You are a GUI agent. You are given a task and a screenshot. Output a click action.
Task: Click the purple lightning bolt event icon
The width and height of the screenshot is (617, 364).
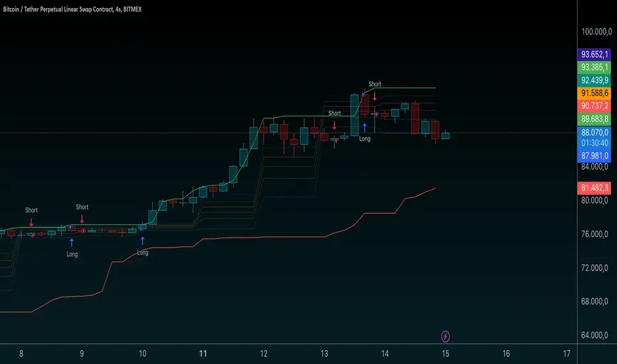[x=445, y=336]
